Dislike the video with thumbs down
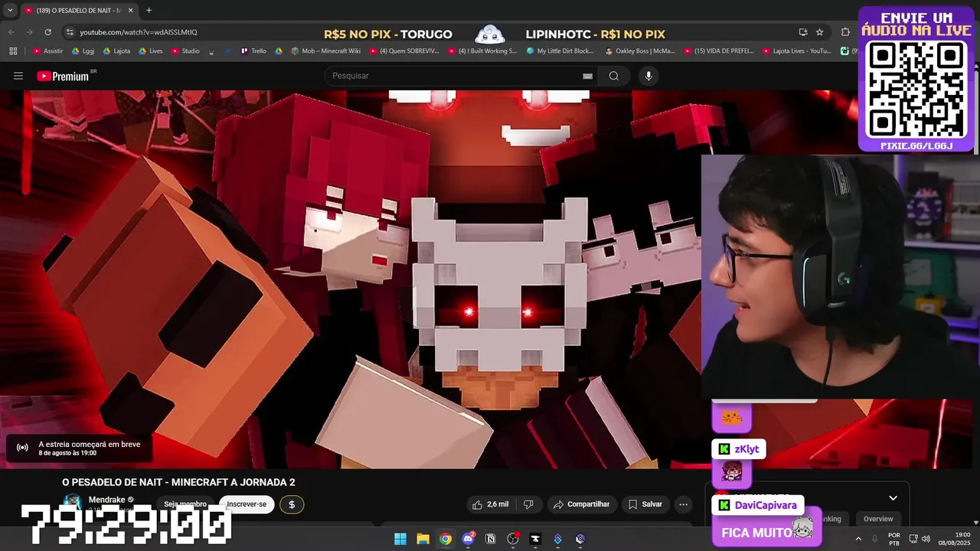The height and width of the screenshot is (551, 980). tap(528, 504)
